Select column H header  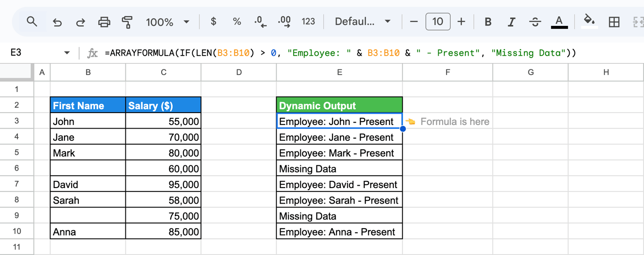(606, 72)
